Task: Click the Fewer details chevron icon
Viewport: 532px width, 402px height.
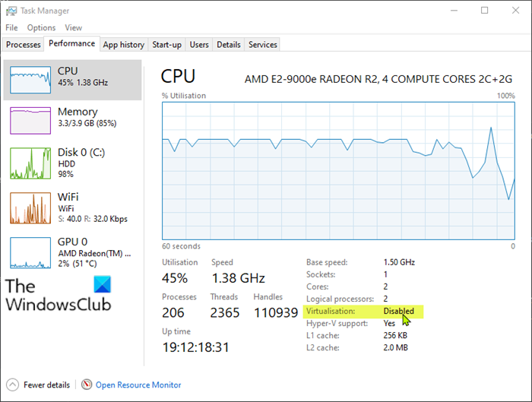Action: tap(13, 385)
